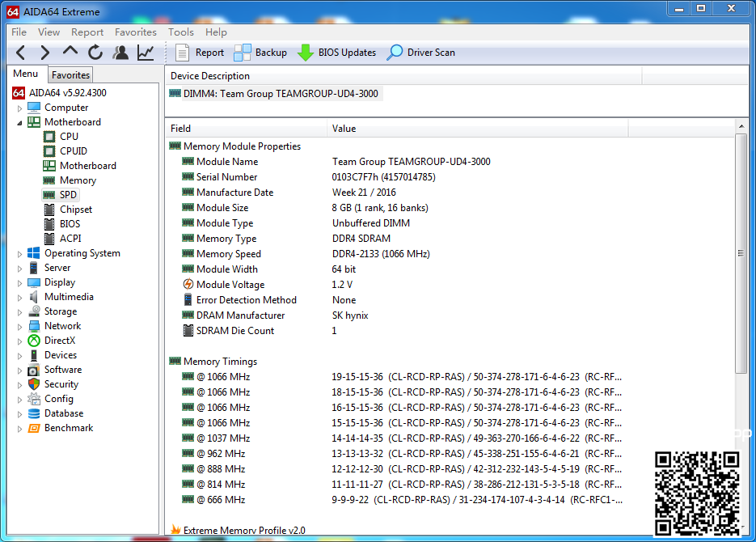Launch Driver Scan from toolbar
Image resolution: width=756 pixels, height=542 pixels.
(420, 53)
